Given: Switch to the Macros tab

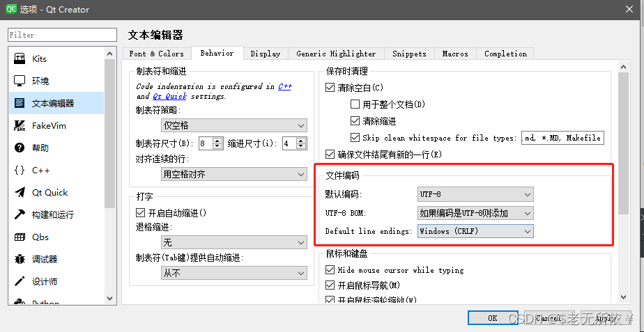Looking at the screenshot, I should (x=455, y=54).
